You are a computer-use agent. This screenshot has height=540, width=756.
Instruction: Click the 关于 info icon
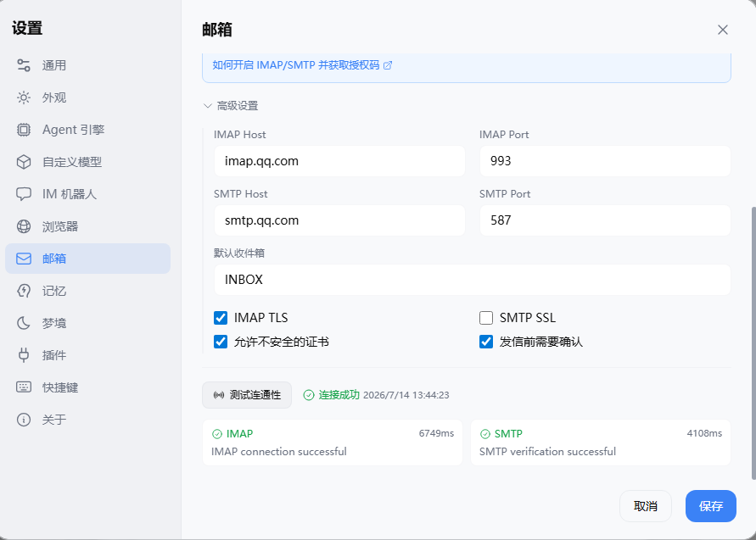pyautogui.click(x=24, y=420)
